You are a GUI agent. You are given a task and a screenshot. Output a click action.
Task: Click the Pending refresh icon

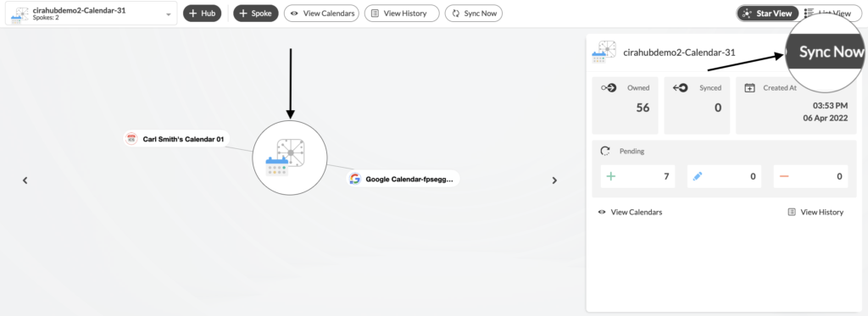(605, 151)
